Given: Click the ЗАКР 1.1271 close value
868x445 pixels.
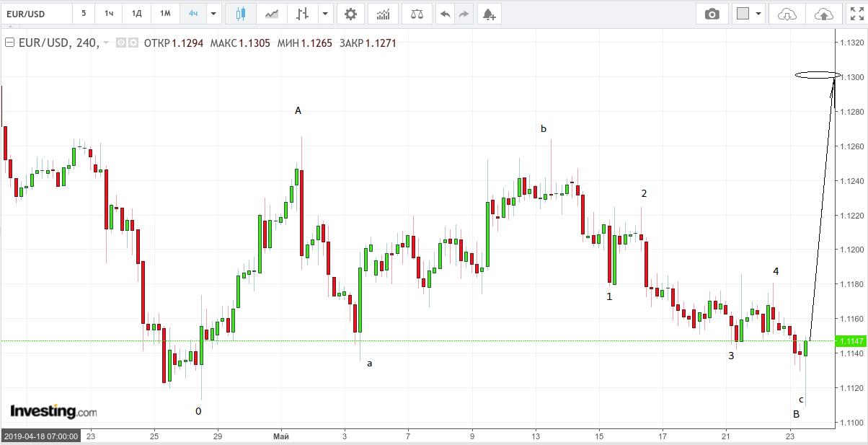Looking at the screenshot, I should tap(368, 43).
